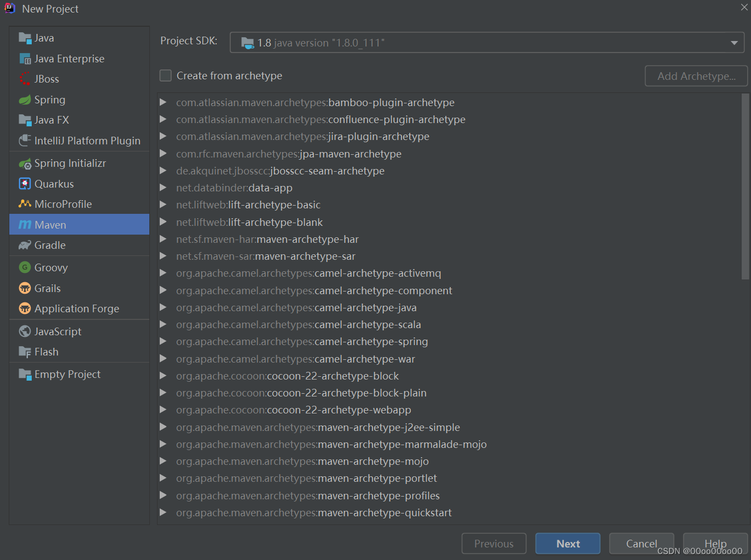Select maven-archetype-marmalade-mojo row text
Screen dimensions: 751x560
click(331, 444)
